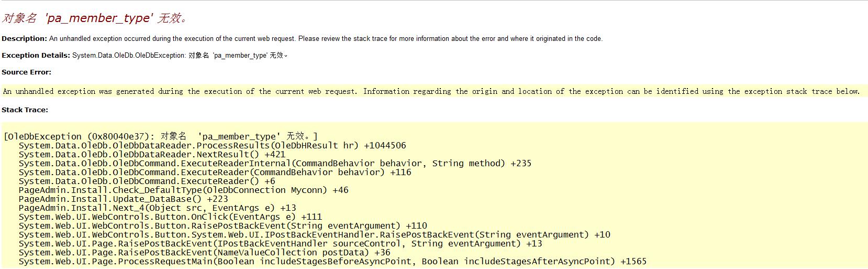The width and height of the screenshot is (868, 269).
Task: Click the Button.RaisePostBackEvent +110 line
Action: pos(222,225)
